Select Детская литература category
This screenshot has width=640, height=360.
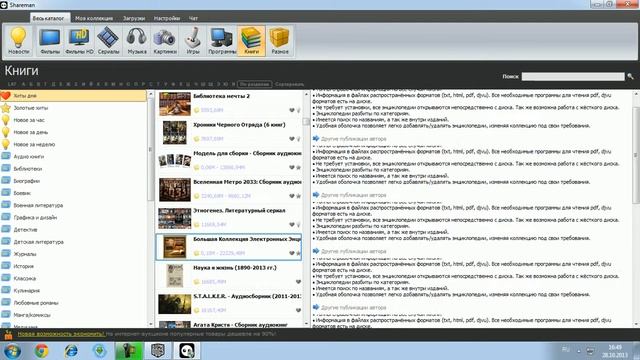38,242
